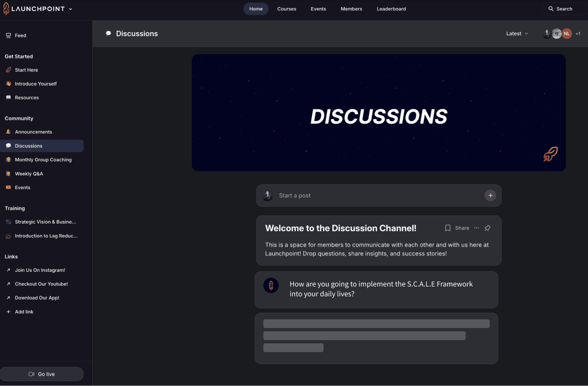Select Monthly Group Coaching in sidebar
Screen dimensions: 588x386
click(43, 160)
